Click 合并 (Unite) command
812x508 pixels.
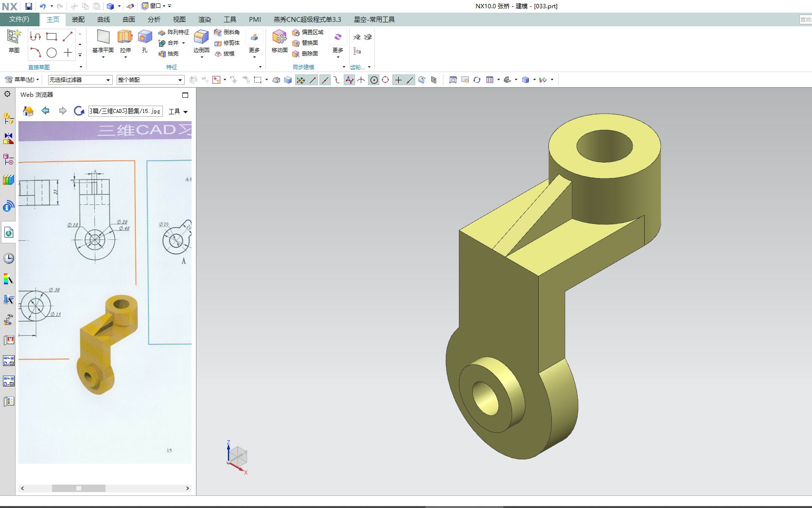tap(169, 43)
